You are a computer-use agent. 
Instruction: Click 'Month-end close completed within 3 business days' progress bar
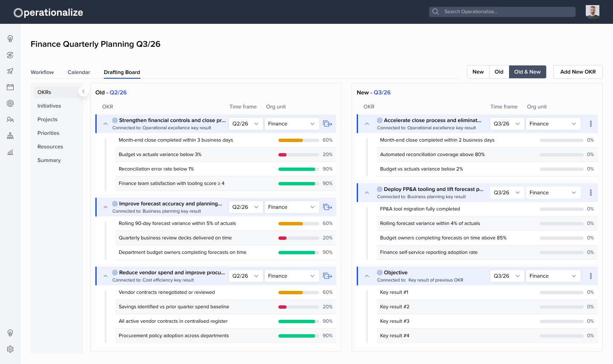point(299,140)
